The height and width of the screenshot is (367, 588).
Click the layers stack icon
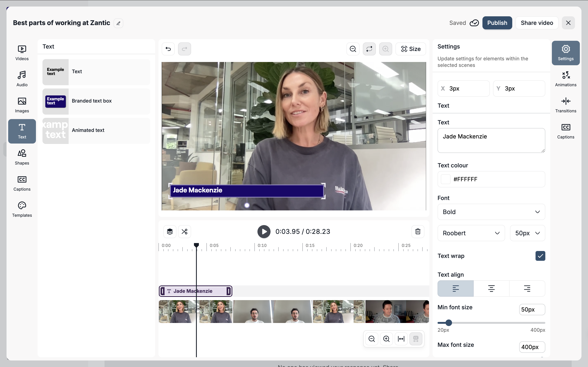[170, 232]
